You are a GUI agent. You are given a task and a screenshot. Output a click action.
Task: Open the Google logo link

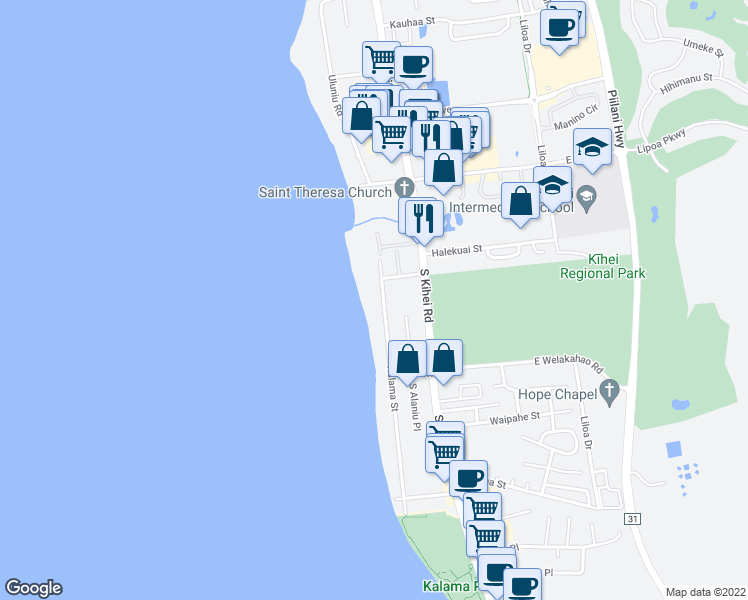point(33,588)
